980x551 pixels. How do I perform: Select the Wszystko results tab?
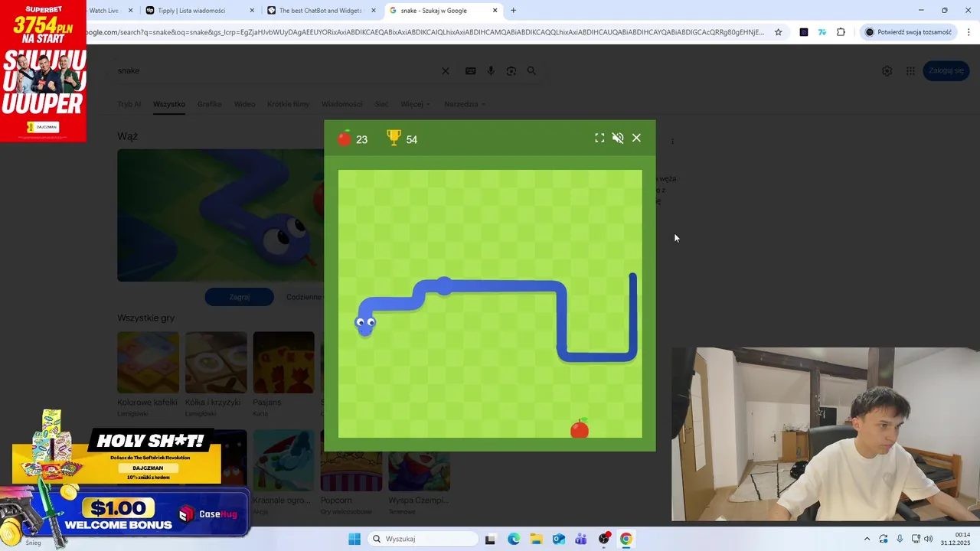169,104
